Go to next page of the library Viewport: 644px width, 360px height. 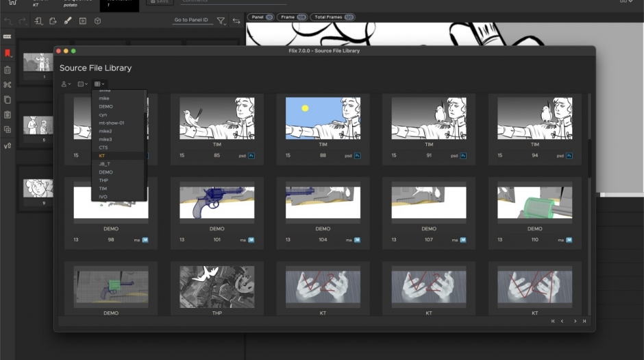click(575, 322)
